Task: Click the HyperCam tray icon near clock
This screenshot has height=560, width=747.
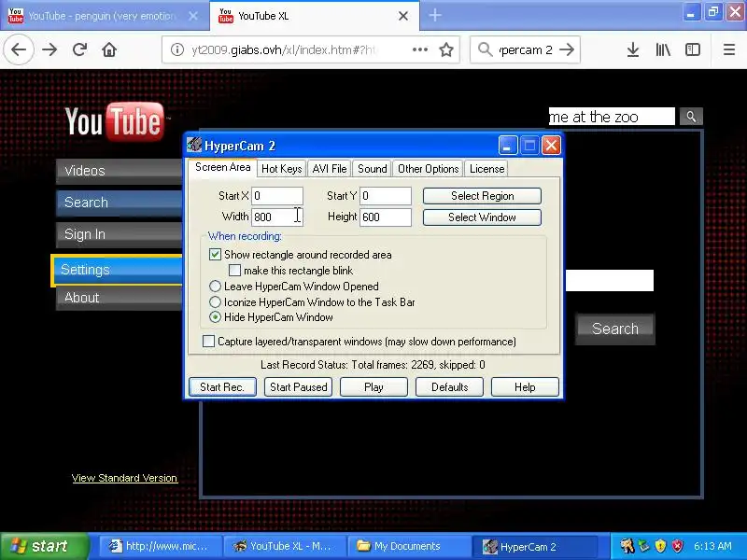Action: tap(627, 546)
